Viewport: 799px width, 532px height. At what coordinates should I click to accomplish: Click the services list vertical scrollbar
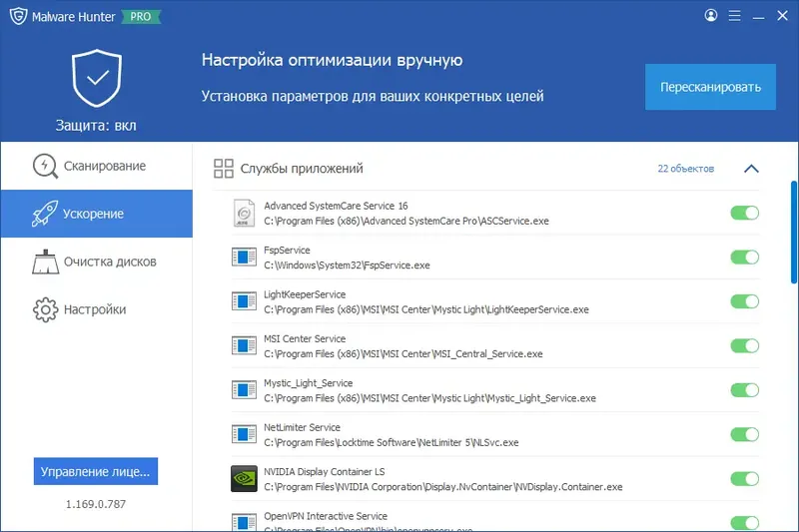coord(794,232)
